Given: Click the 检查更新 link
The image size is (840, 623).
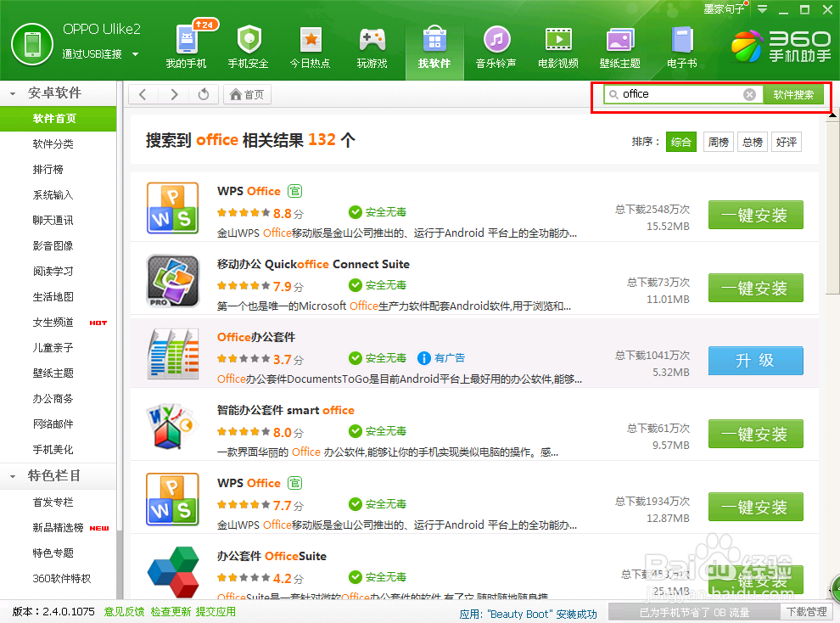Looking at the screenshot, I should click(171, 612).
